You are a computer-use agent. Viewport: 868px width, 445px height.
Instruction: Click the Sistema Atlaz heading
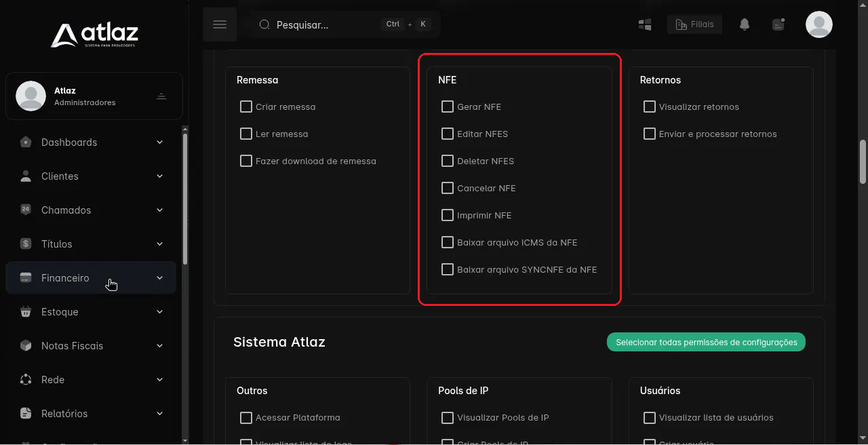click(279, 342)
